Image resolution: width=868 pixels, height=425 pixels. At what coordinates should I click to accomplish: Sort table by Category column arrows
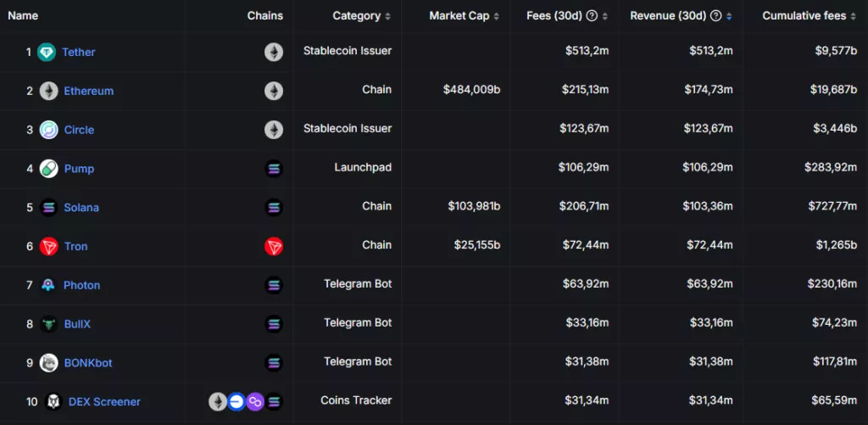(387, 17)
